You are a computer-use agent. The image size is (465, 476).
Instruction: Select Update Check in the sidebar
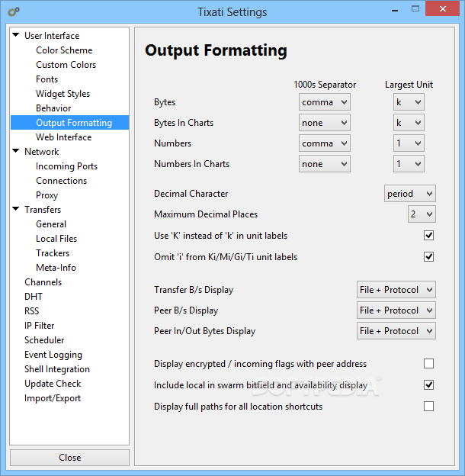coord(53,384)
